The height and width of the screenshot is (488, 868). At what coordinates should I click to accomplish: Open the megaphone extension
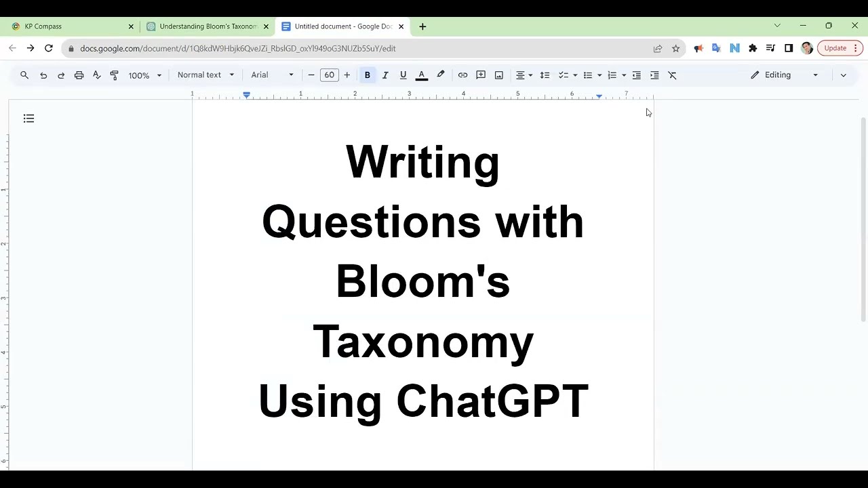[x=698, y=48]
